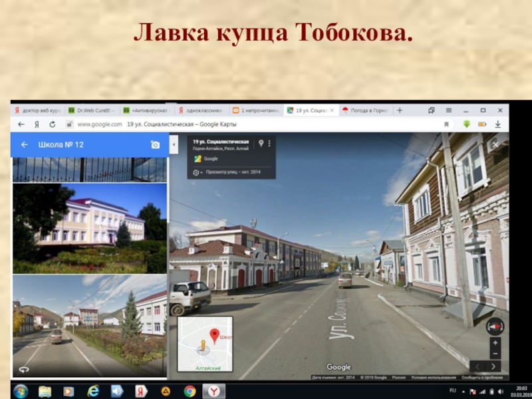
Task: Open 'Условия использования' link
Action: tap(434, 377)
